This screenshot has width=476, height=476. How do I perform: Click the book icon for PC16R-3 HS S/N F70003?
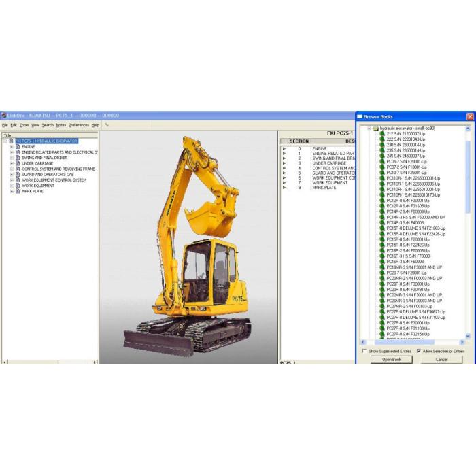point(382,256)
